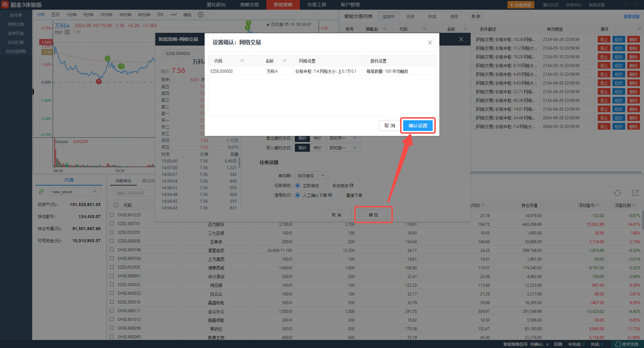
Task: Click the refresh icon above holdings table
Action: (617, 193)
